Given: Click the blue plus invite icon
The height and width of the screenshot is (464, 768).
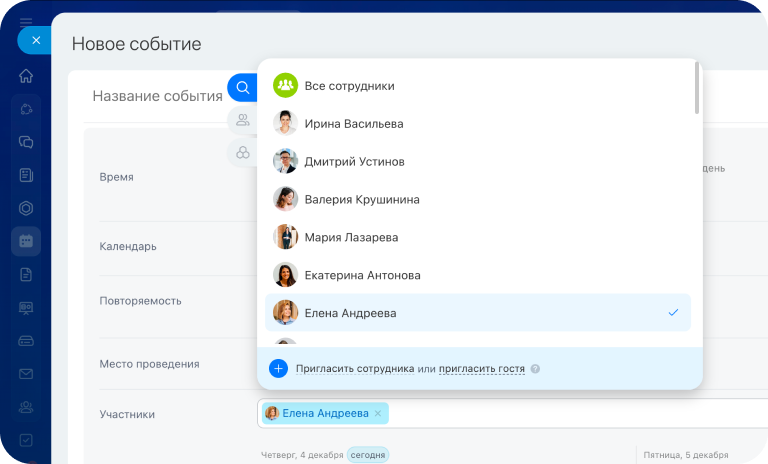Looking at the screenshot, I should (279, 368).
